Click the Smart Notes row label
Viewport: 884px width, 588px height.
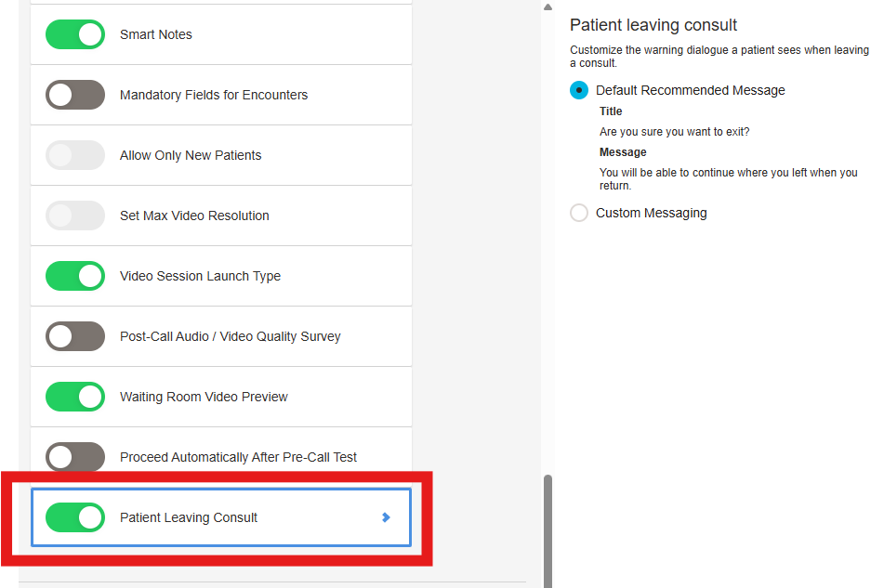[155, 34]
